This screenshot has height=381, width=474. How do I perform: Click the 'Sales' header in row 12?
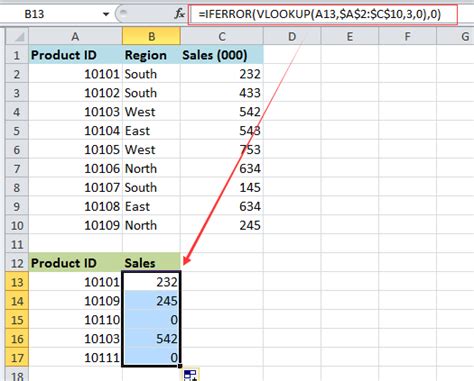[151, 263]
